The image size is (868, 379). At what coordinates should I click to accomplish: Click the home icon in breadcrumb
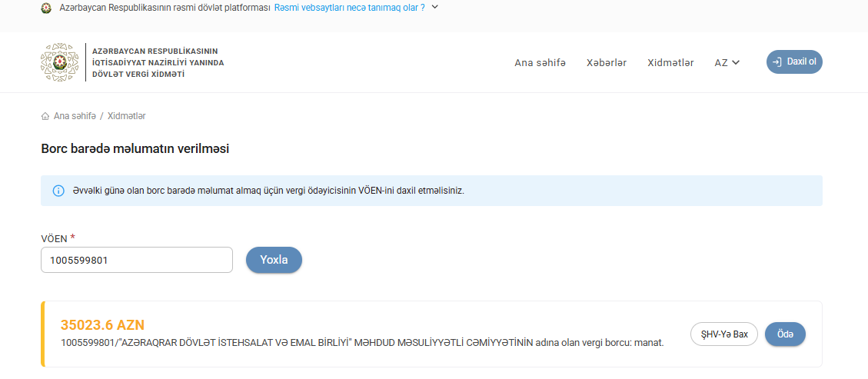tap(45, 116)
